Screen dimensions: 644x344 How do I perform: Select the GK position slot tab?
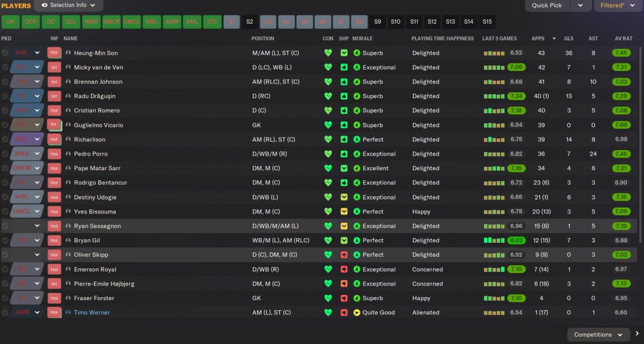[11, 22]
